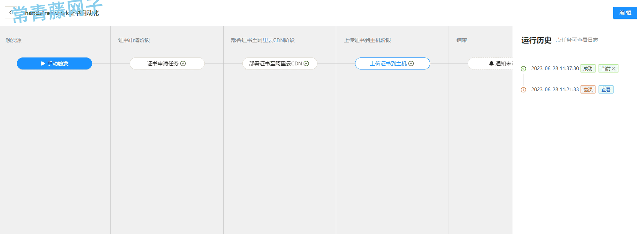
Task: Click the 运行历史 heading
Action: (536, 40)
